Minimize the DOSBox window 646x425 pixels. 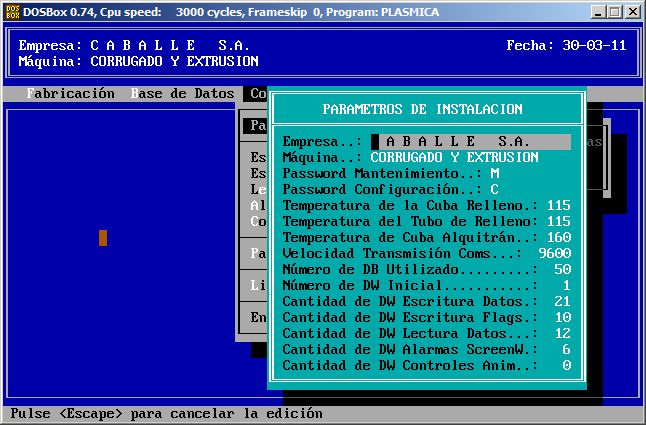pyautogui.click(x=596, y=12)
